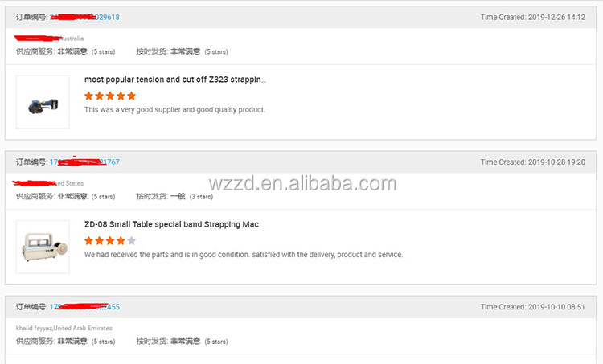603x364 pixels.
Task: Click the grey empty star in the ZD-08 rating
Action: pos(131,240)
